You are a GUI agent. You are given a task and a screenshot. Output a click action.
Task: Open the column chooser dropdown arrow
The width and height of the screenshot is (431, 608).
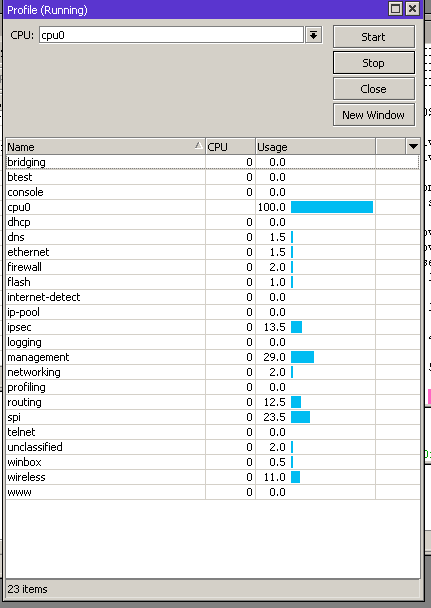(413, 147)
